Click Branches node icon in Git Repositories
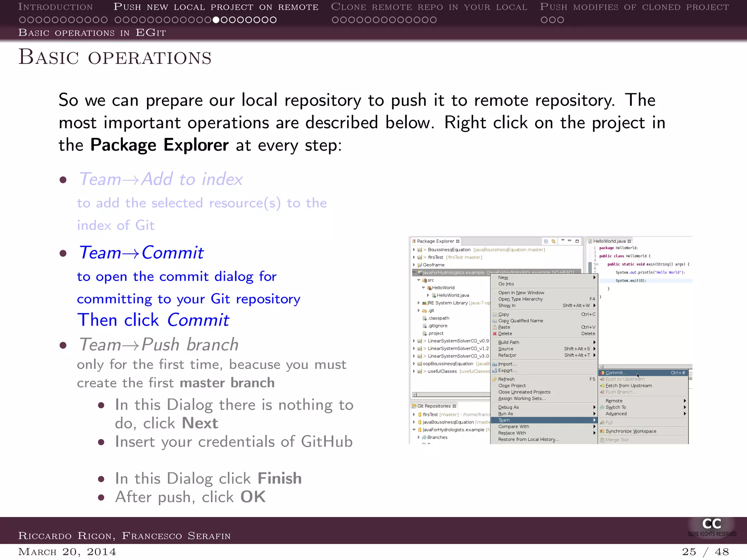This screenshot has height=560, width=747. tap(425, 437)
